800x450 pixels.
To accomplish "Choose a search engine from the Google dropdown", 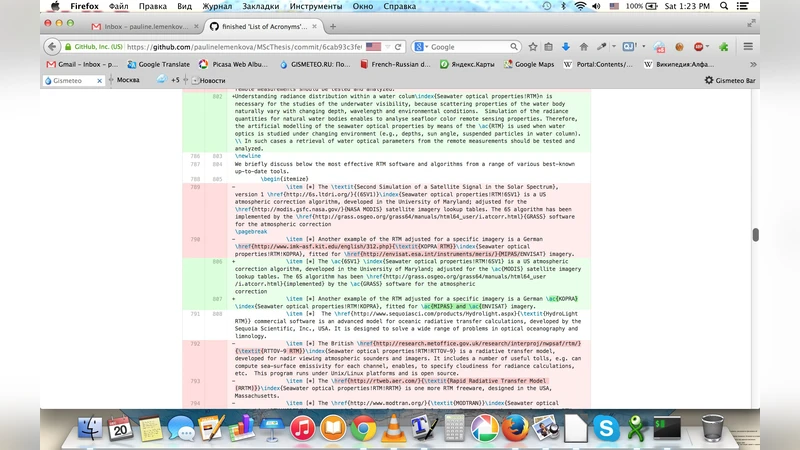I will 421,46.
